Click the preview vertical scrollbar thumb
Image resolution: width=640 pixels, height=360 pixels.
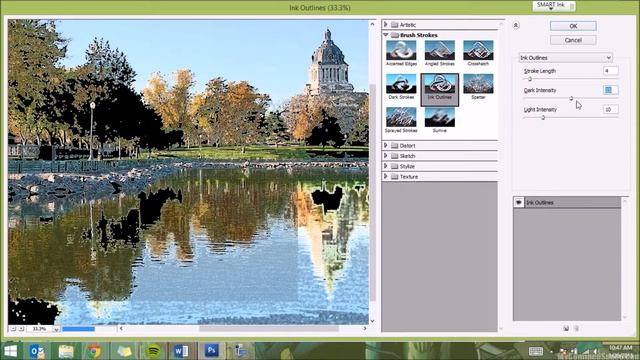click(372, 193)
